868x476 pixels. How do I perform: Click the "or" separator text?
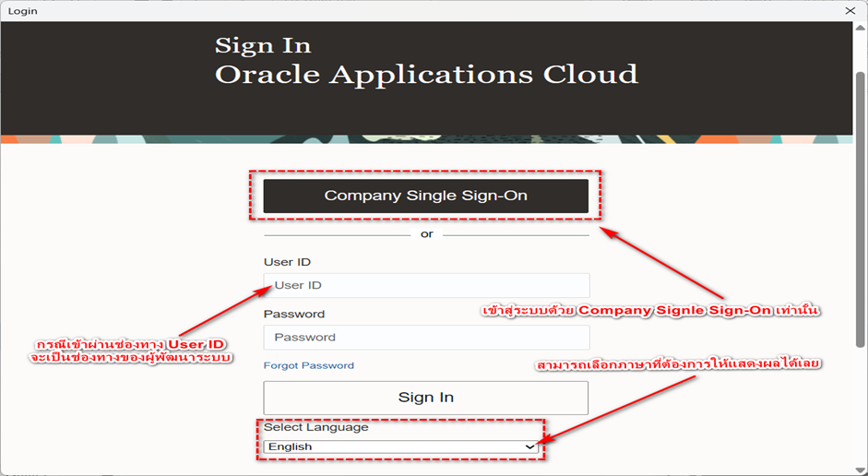pyautogui.click(x=426, y=234)
